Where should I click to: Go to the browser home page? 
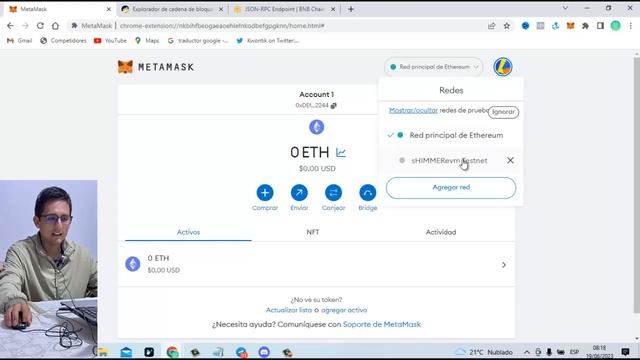click(x=55, y=26)
